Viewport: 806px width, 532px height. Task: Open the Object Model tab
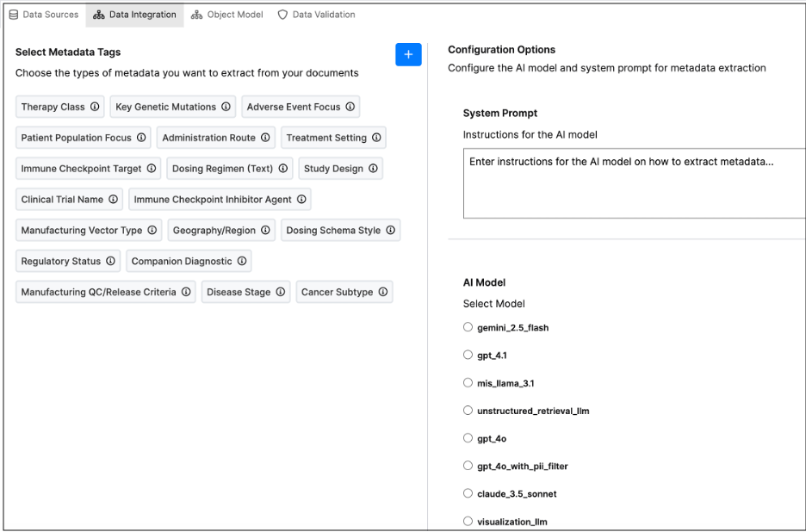pos(227,15)
